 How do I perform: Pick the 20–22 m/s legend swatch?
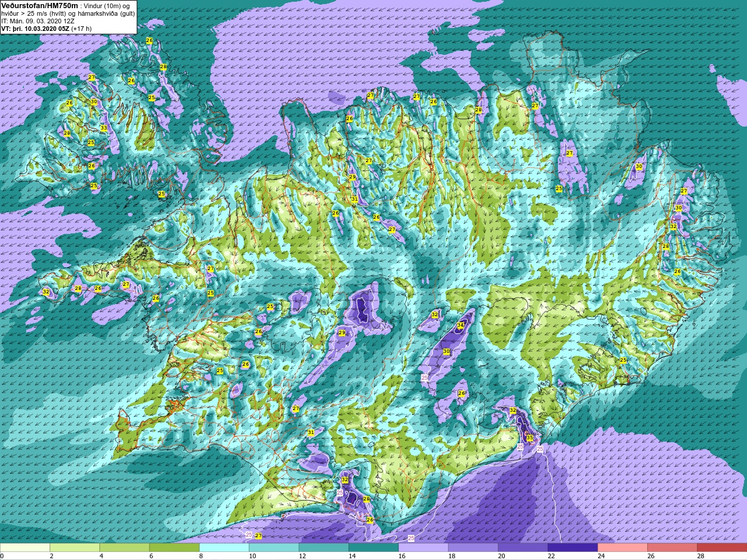coord(523,548)
